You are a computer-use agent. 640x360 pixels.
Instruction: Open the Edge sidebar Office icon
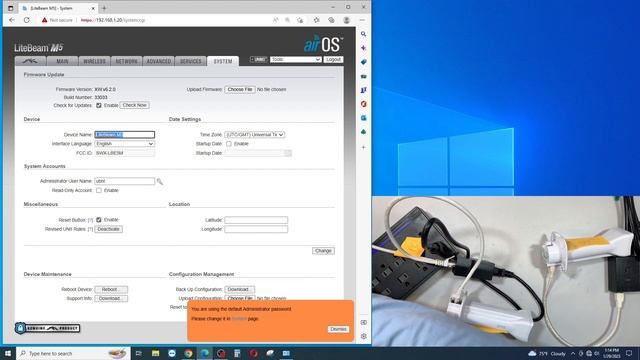click(x=363, y=104)
